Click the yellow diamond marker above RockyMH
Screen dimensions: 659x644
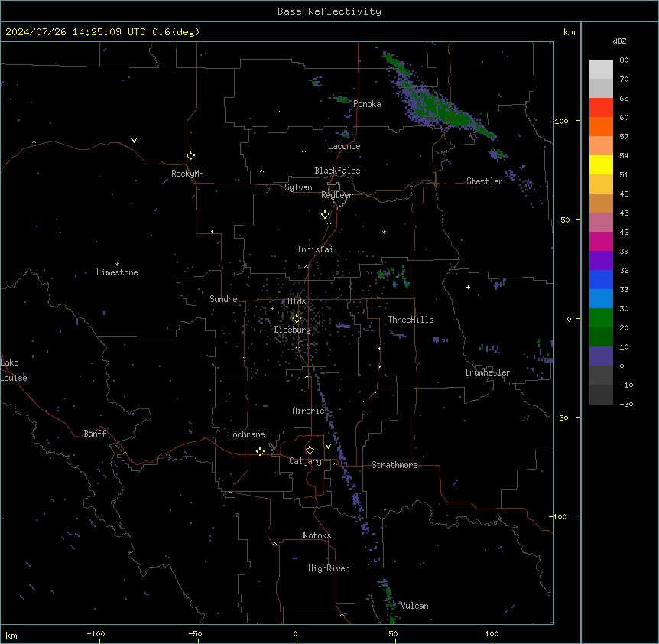[191, 156]
